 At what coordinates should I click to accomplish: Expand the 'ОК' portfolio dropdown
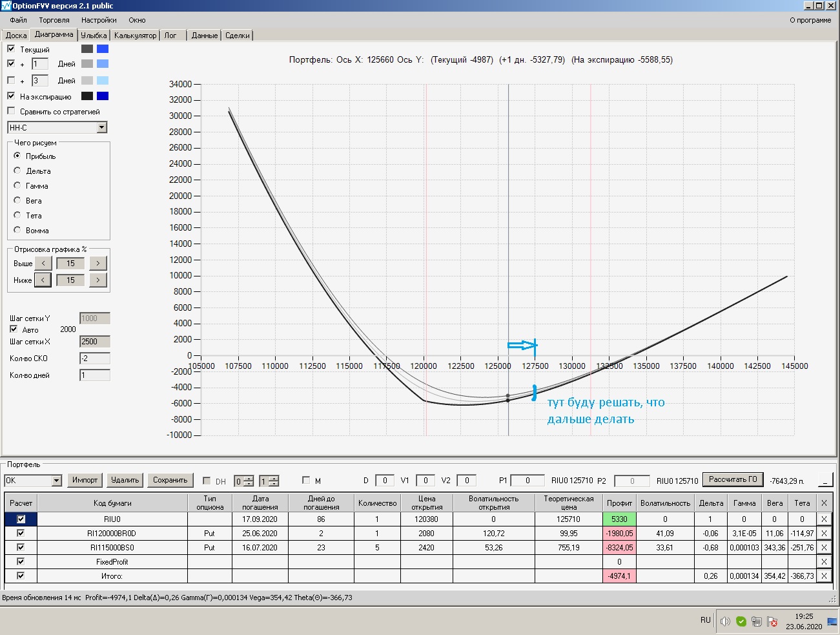click(56, 480)
